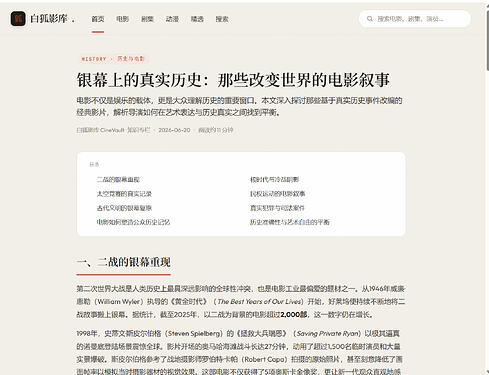
Task: Click the 白狐影库 site name
Action: [x=49, y=19]
